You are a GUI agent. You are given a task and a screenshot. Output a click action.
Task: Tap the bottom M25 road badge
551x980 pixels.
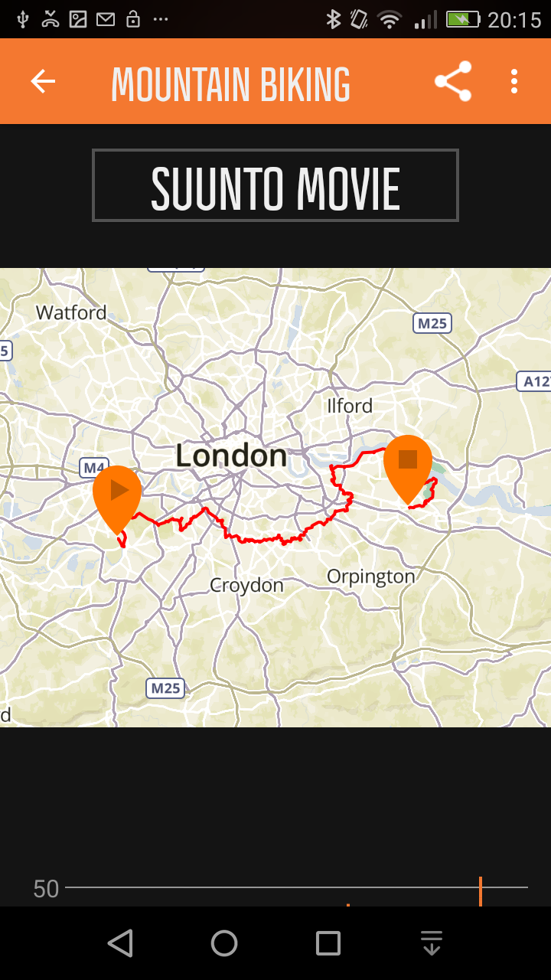coord(165,688)
